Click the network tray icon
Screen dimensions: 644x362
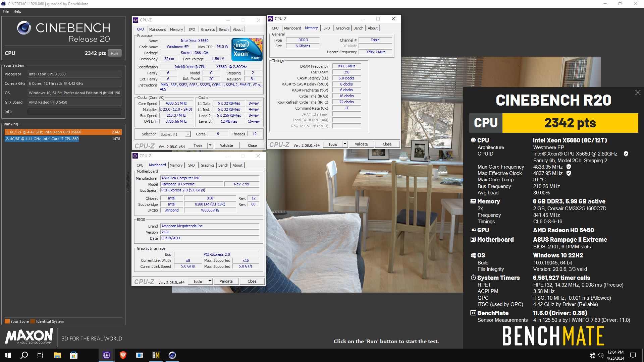pyautogui.click(x=593, y=355)
